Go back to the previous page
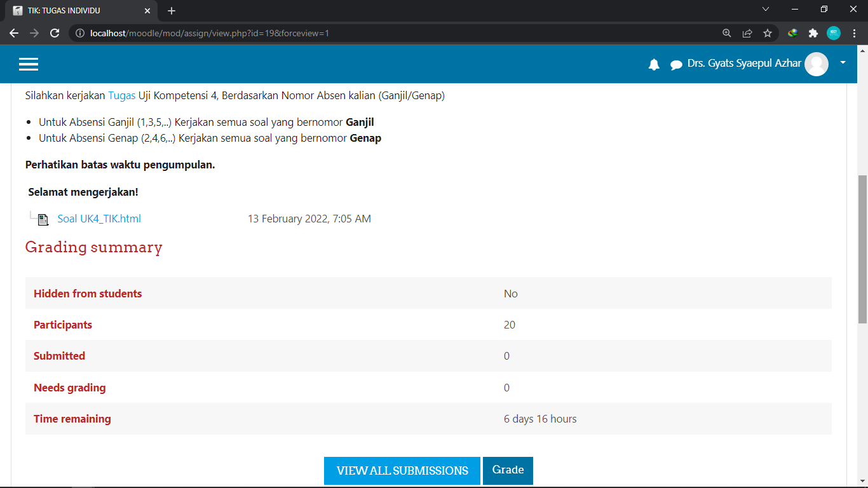868x488 pixels. click(14, 33)
